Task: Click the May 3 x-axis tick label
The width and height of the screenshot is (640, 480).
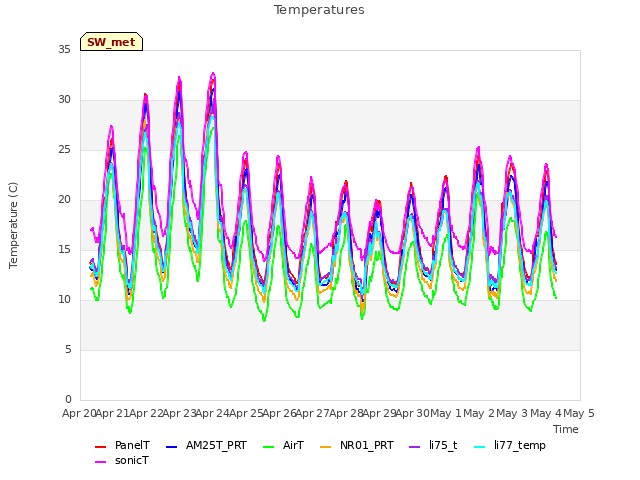Action: [x=512, y=413]
